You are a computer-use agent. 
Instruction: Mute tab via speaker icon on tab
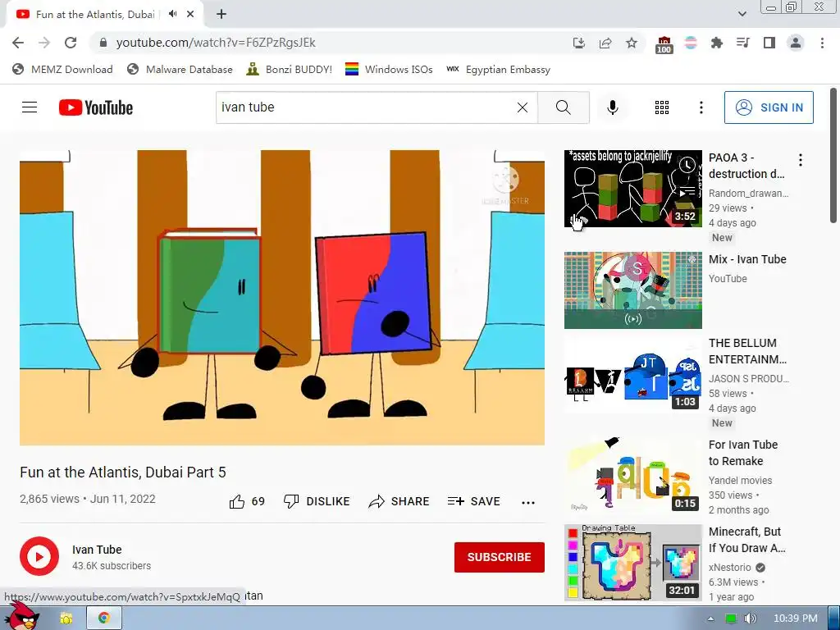tap(172, 14)
